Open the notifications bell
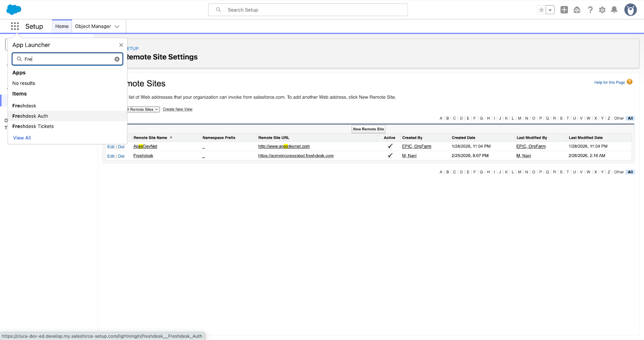 point(614,10)
